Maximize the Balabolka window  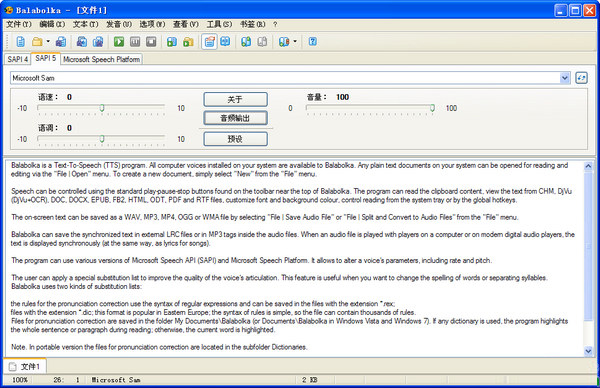coord(575,10)
